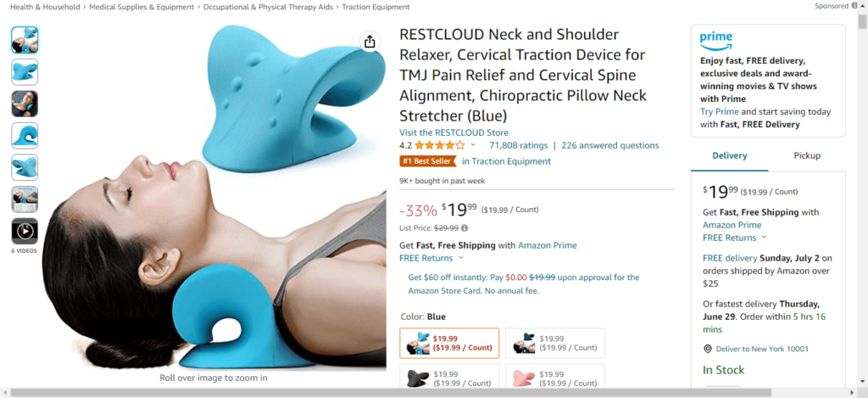The height and width of the screenshot is (398, 868).
Task: Open 226 answered questions link
Action: pyautogui.click(x=610, y=145)
